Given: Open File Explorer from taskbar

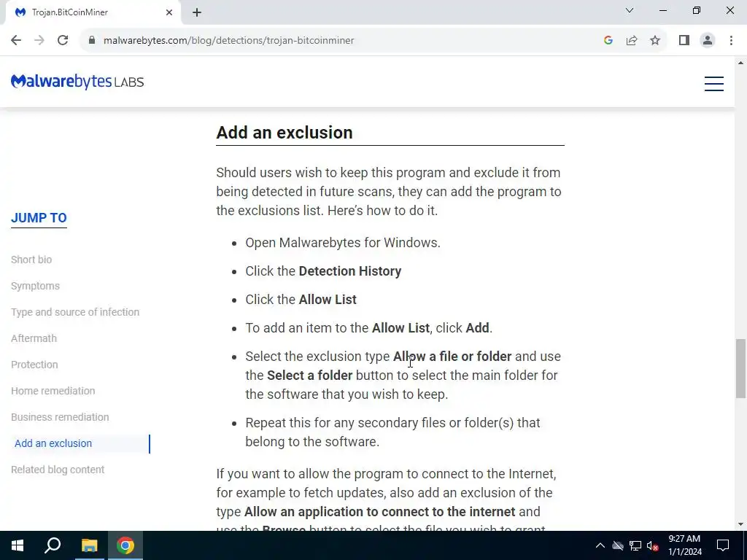Looking at the screenshot, I should pos(89,545).
